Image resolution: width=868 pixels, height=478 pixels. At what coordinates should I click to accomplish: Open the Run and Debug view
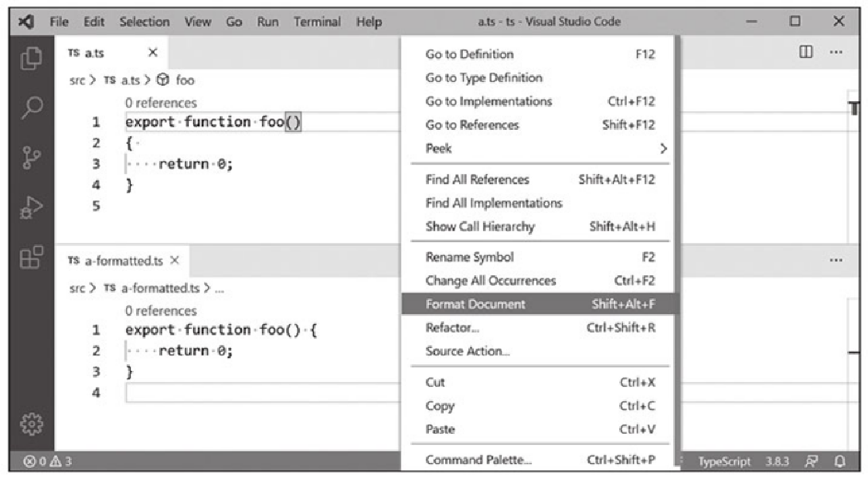point(31,208)
